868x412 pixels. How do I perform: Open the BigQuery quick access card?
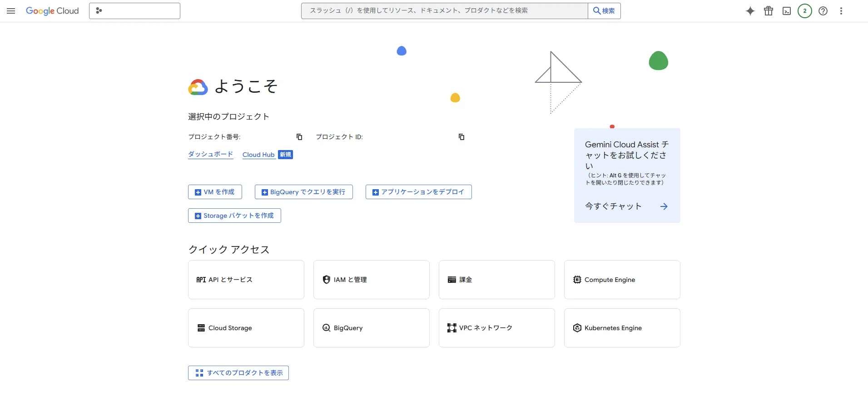(x=372, y=328)
